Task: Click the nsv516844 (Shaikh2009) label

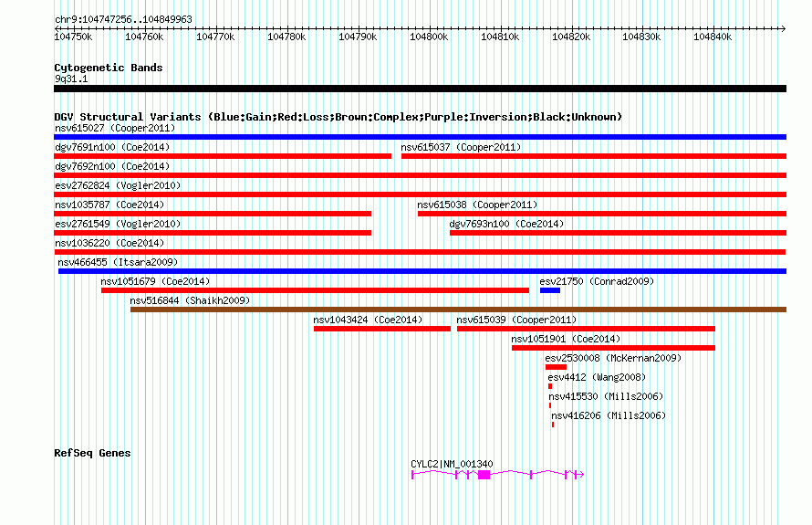Action: click(x=190, y=300)
